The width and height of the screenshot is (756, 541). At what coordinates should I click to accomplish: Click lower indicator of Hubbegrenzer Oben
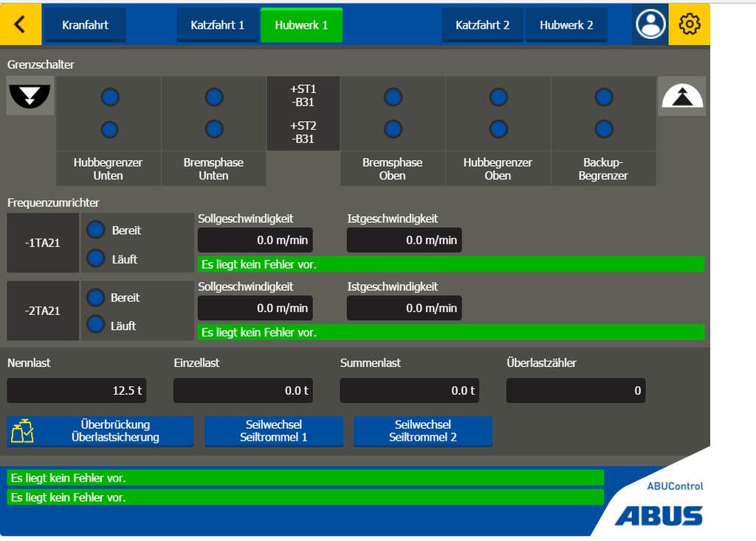498,128
